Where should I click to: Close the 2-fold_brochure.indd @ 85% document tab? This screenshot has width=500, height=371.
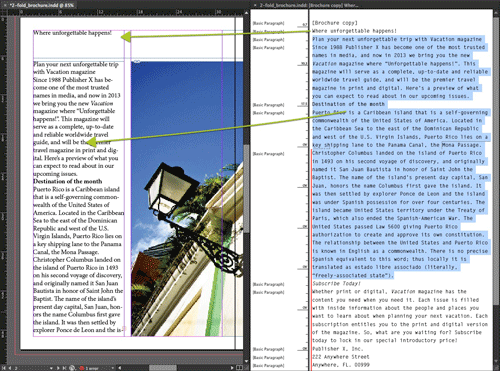[x=5, y=4]
